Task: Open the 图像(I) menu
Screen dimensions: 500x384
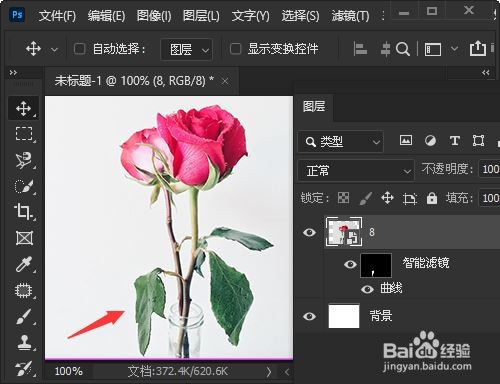Action: click(x=154, y=16)
